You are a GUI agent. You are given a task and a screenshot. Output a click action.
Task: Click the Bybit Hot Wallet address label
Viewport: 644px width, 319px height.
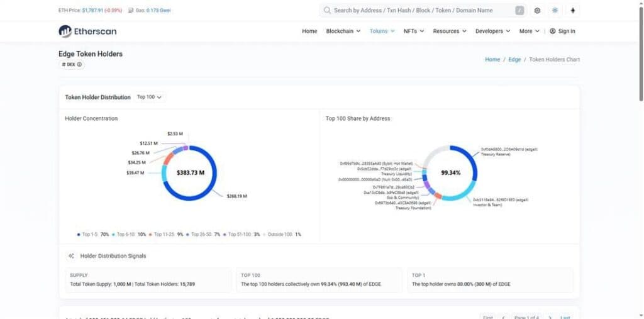(x=376, y=163)
